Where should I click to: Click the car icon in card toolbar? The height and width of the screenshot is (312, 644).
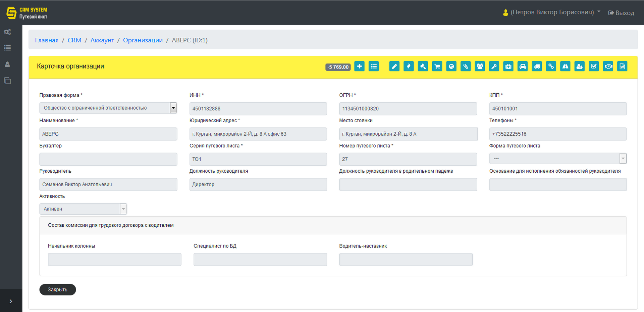(x=523, y=66)
